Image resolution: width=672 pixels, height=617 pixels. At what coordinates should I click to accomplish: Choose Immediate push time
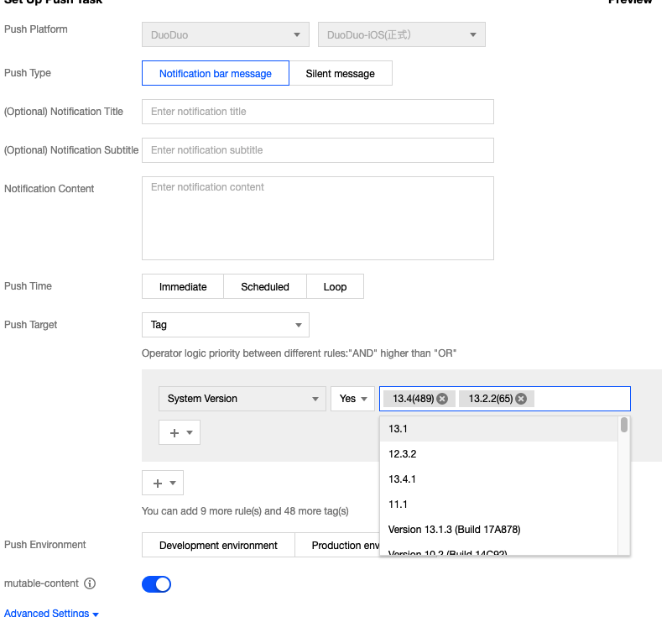[183, 286]
